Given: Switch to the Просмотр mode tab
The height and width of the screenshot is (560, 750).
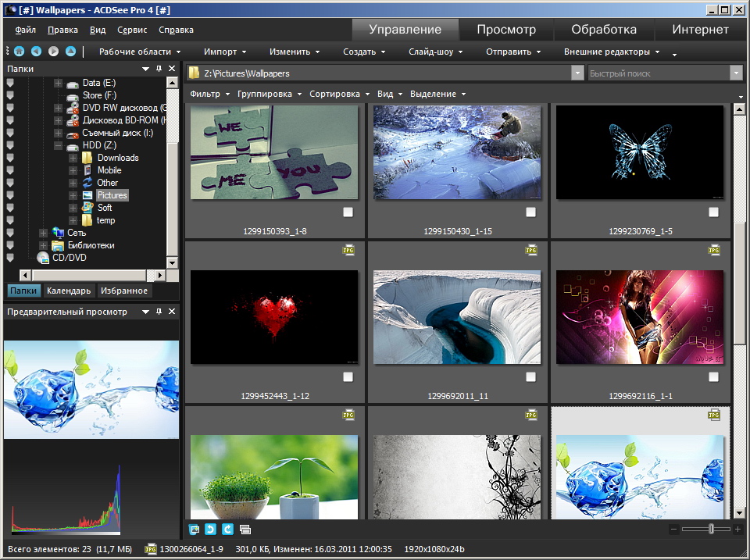Looking at the screenshot, I should [506, 30].
